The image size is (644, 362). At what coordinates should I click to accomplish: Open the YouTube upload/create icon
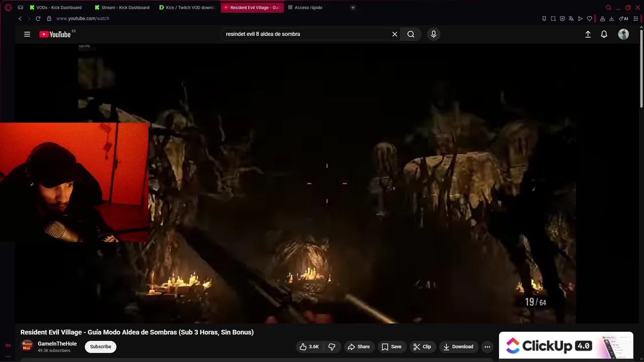[x=588, y=34]
